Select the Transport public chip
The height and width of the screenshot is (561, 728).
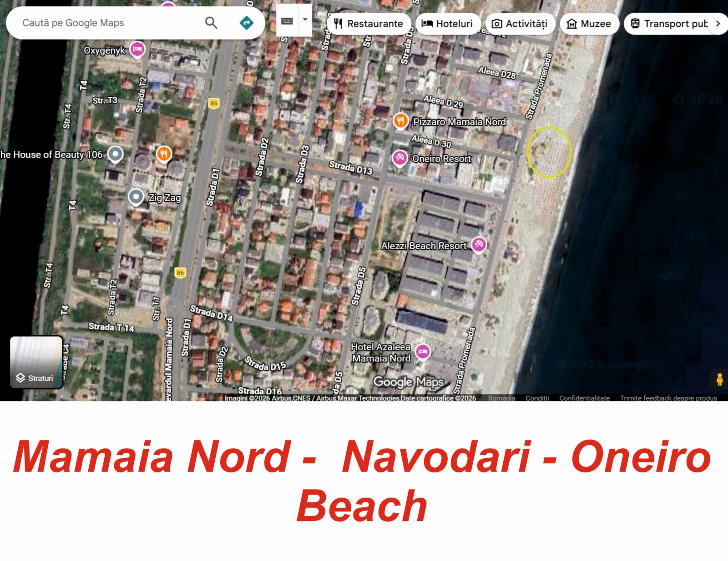(x=669, y=24)
